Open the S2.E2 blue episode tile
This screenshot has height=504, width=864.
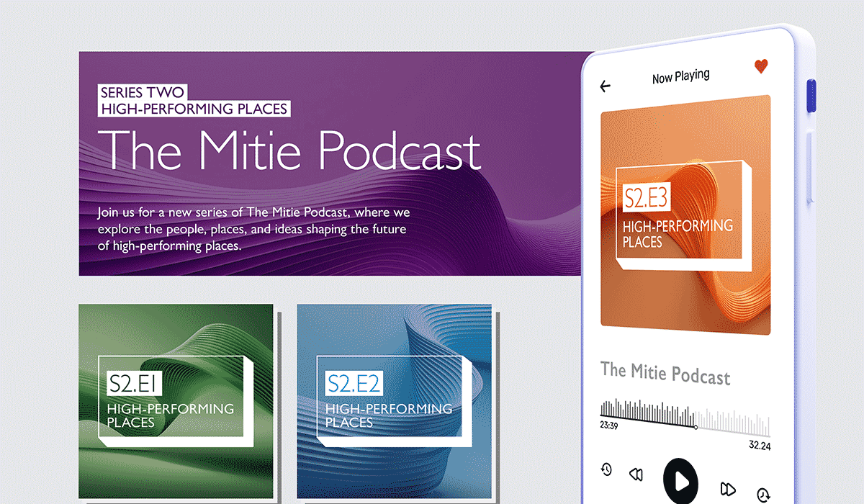tap(395, 401)
